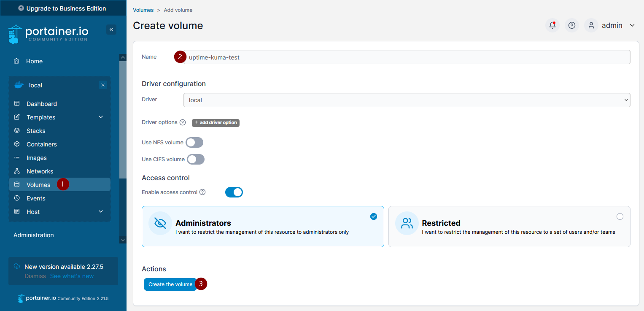Viewport: 644px width, 311px height.
Task: Open Containers in the sidebar
Action: pyautogui.click(x=41, y=144)
